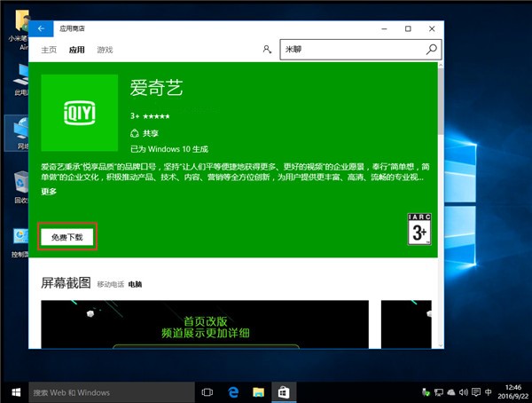Close the 应用商店 window
Viewport: 532px width, 403px height.
pos(432,29)
